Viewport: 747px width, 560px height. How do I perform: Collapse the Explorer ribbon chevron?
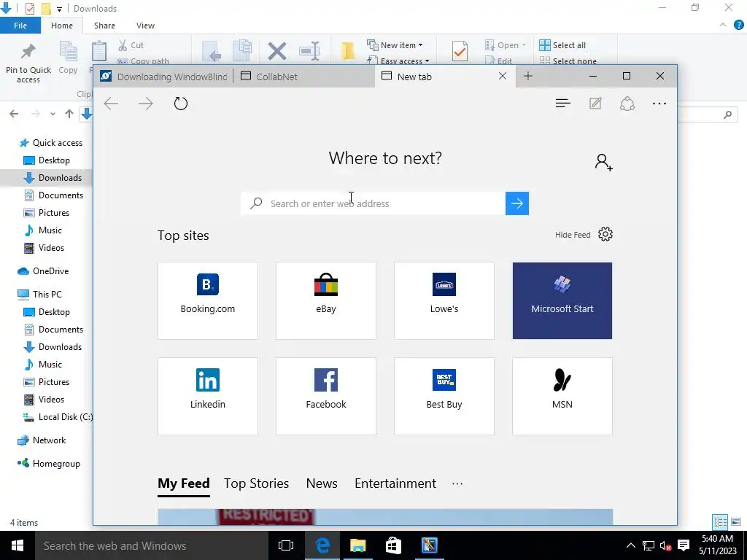coord(723,26)
